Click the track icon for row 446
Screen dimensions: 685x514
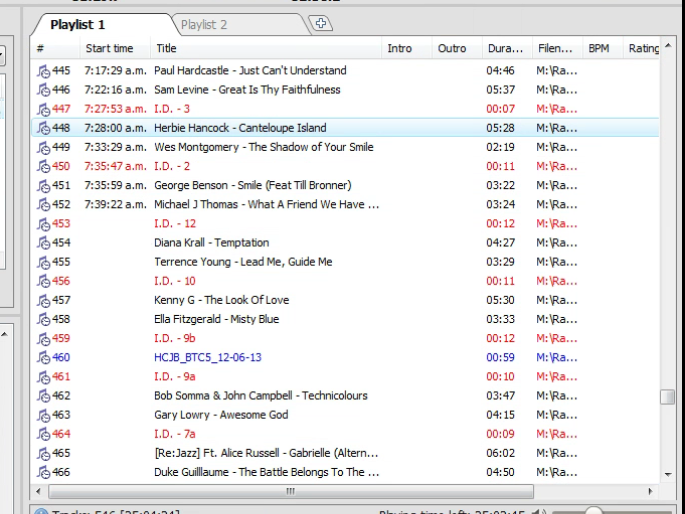[x=43, y=90]
